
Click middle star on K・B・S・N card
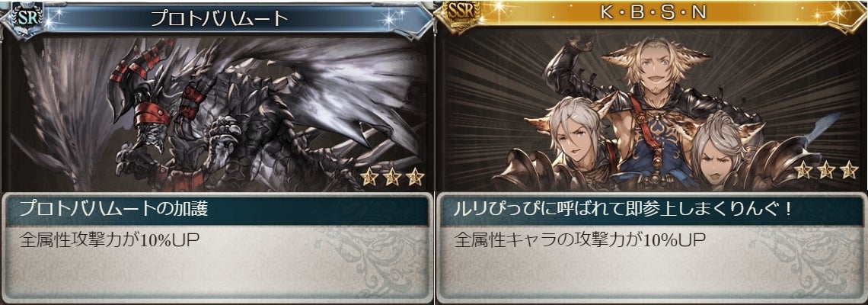(x=825, y=170)
